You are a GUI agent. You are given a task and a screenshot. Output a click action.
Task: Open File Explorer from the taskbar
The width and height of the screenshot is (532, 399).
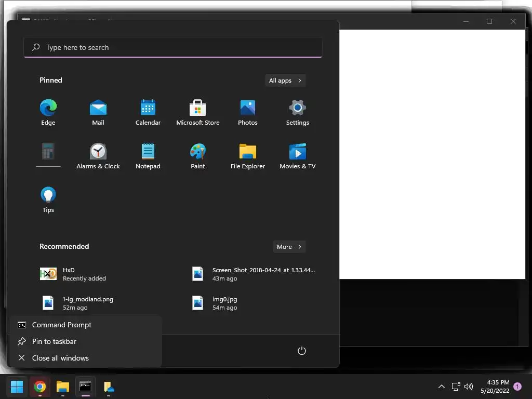click(x=63, y=387)
